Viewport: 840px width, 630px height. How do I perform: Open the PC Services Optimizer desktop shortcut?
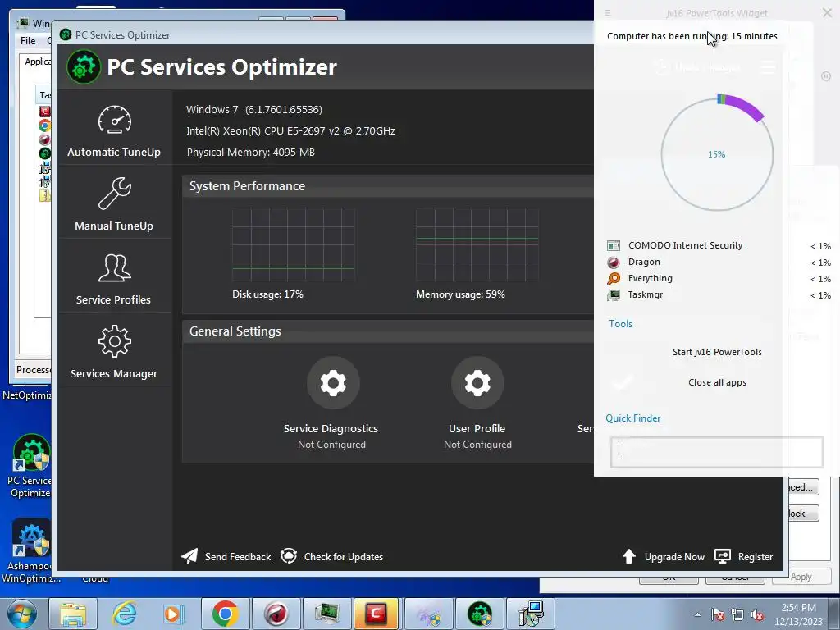[32, 466]
